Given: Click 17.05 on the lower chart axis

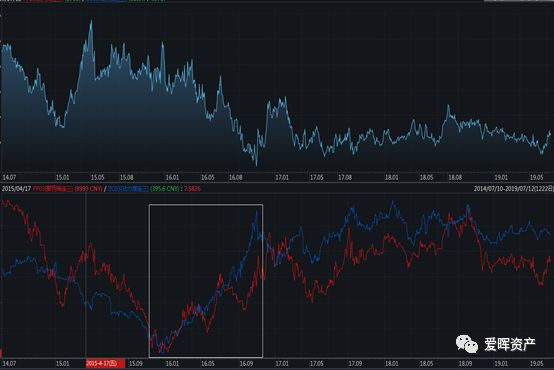Looking at the screenshot, I should (x=317, y=363).
